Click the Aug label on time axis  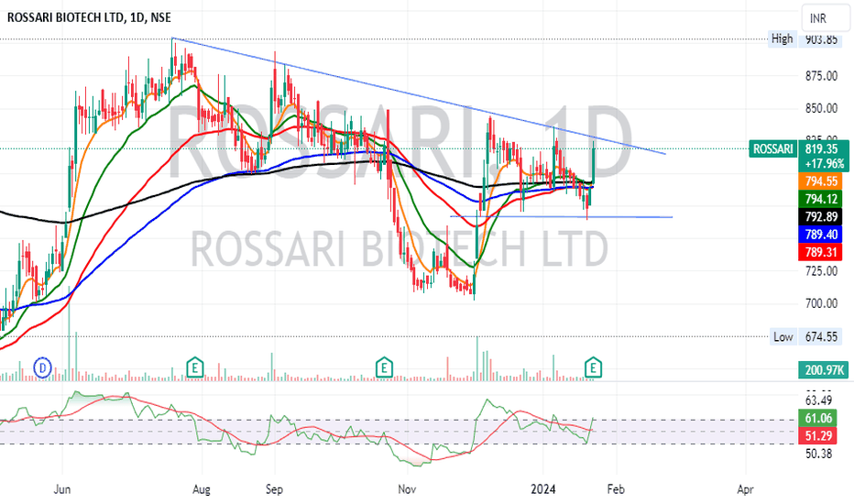pyautogui.click(x=201, y=489)
